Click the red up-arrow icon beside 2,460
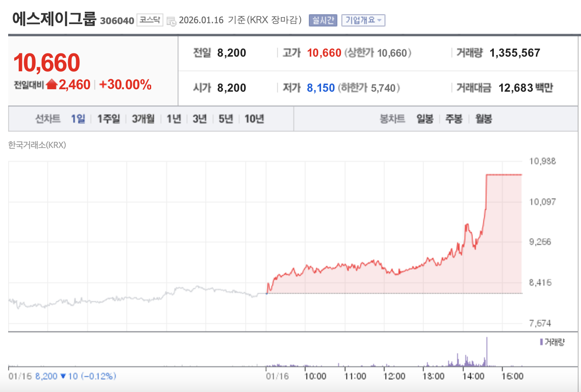581x392 pixels. point(52,84)
